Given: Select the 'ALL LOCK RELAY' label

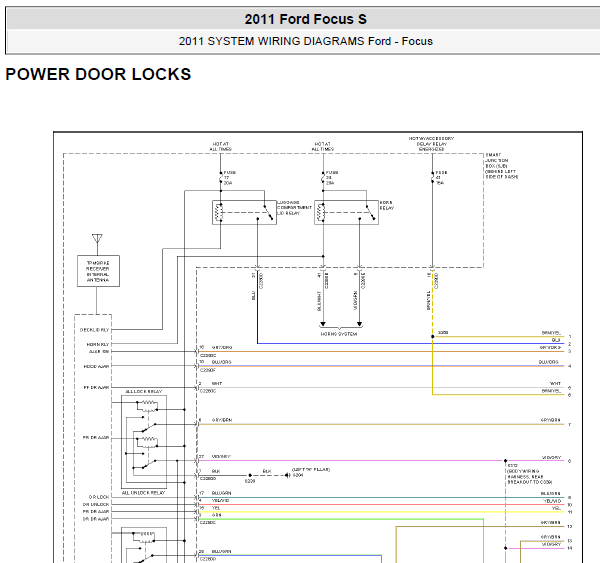Looking at the screenshot, I should [144, 392].
